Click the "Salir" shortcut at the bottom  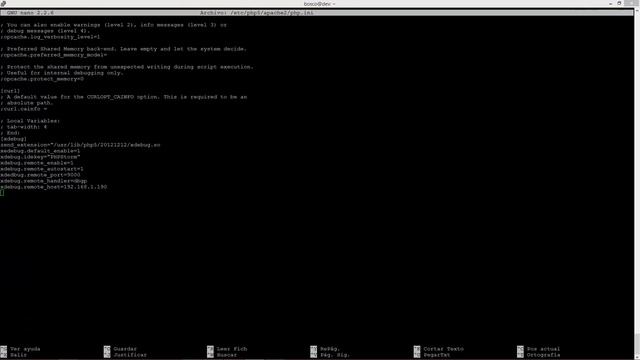18,355
